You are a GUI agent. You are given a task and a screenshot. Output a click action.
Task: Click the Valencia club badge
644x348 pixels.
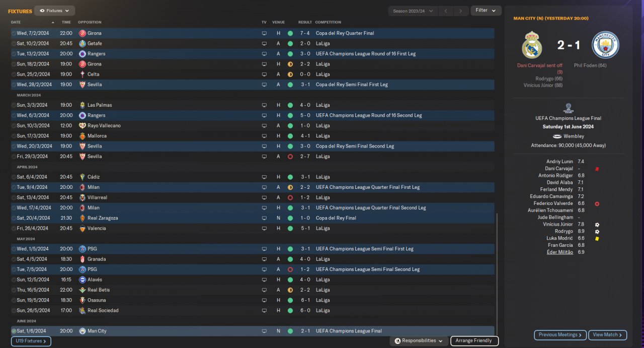pos(83,228)
